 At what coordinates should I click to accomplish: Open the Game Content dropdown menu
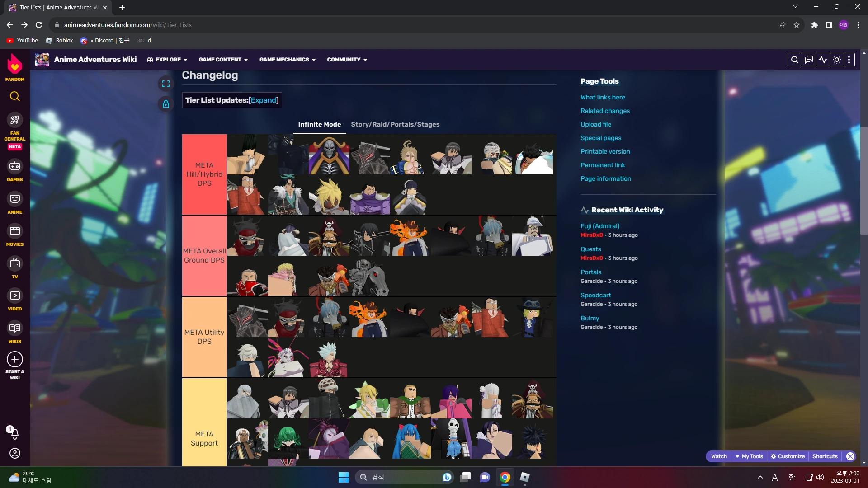coord(223,60)
